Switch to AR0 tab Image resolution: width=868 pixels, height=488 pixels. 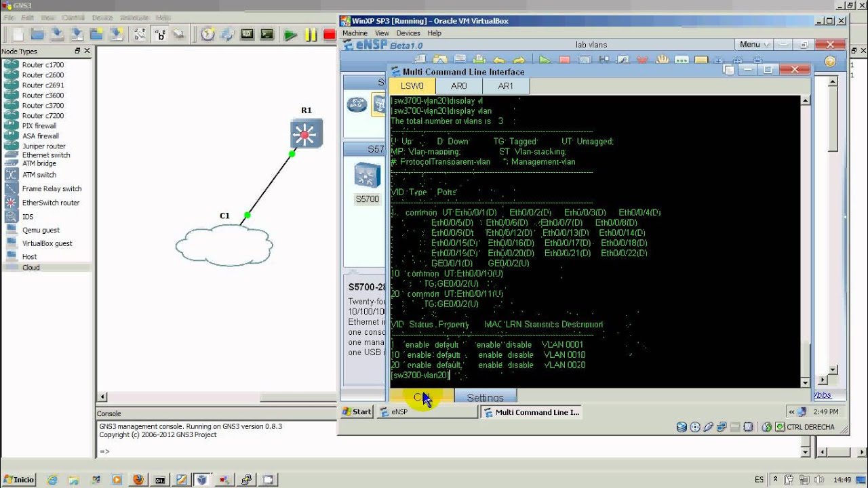tap(459, 86)
